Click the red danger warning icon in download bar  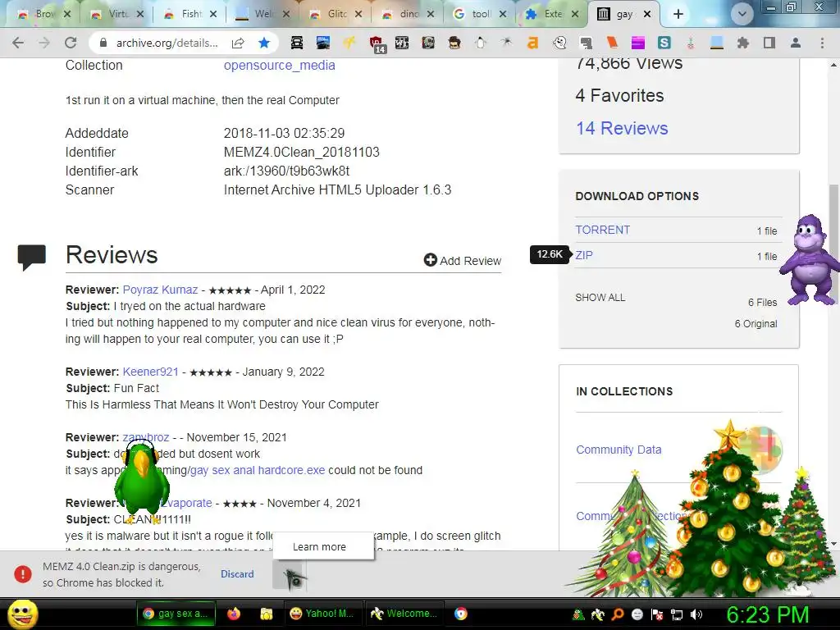[x=23, y=573]
